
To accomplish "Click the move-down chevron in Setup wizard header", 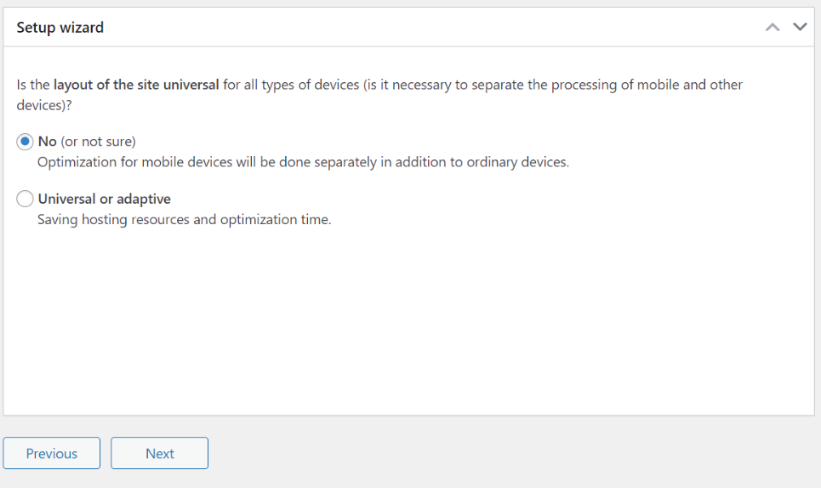I will (800, 27).
